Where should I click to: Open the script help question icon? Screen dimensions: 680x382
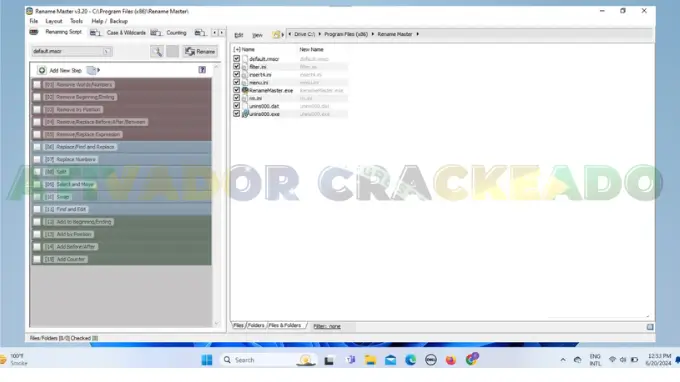click(x=202, y=70)
